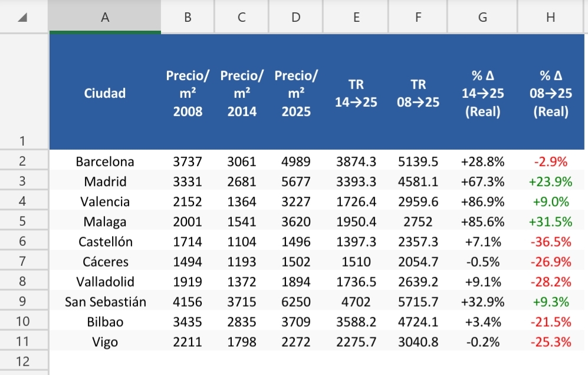Click the Select All corner triangle
This screenshot has height=375, width=588.
tap(22, 18)
